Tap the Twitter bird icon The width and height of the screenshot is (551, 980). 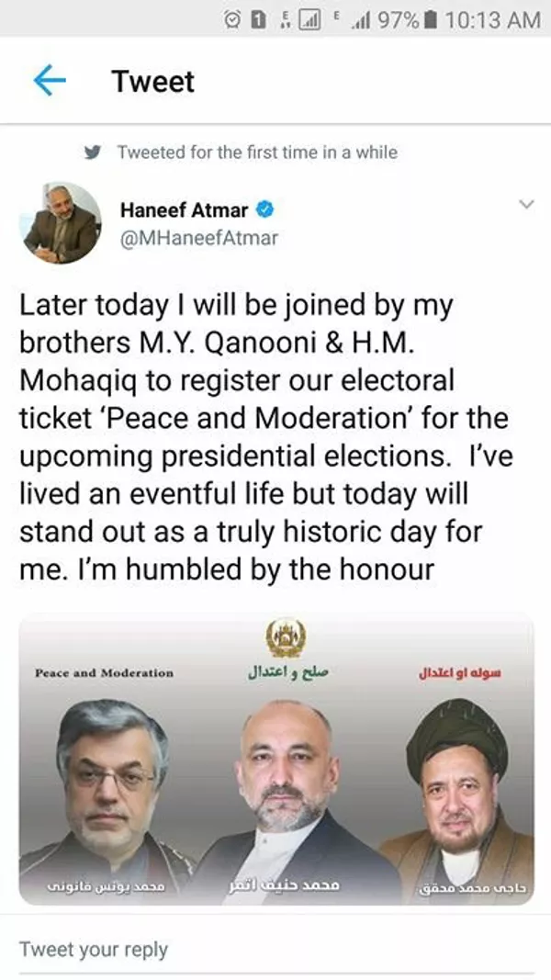pyautogui.click(x=92, y=152)
